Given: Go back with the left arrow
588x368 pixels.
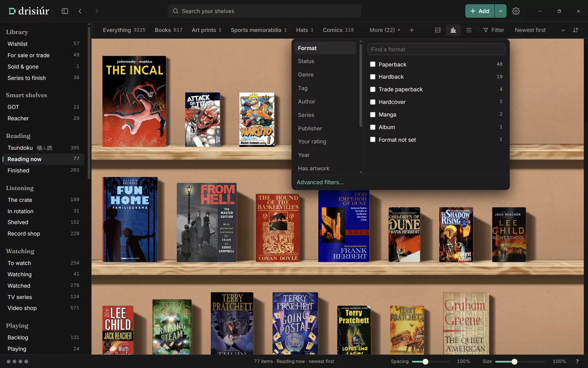Looking at the screenshot, I should 80,11.
